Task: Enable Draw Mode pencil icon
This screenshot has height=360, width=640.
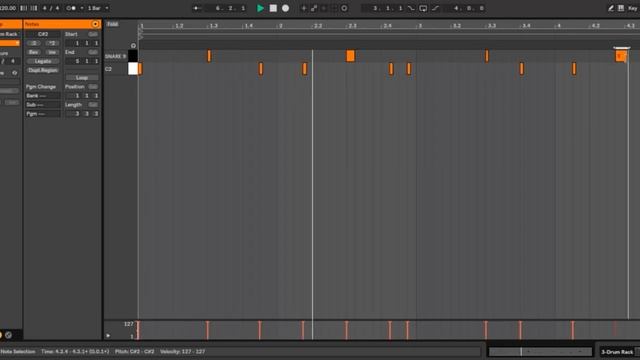Action: click(x=611, y=8)
